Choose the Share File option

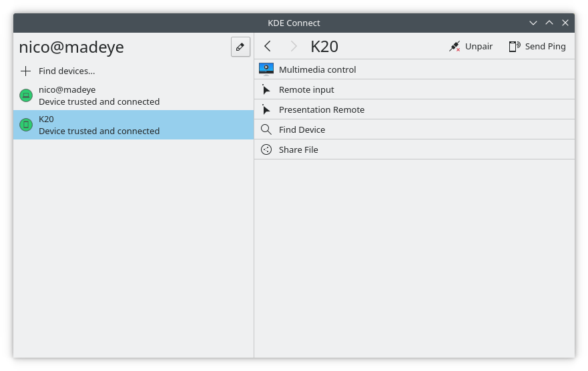(x=298, y=149)
